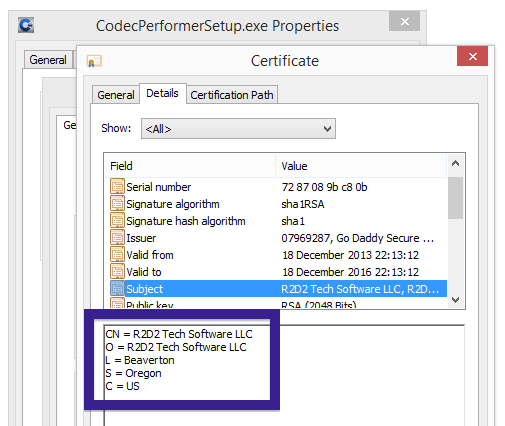Click the Signature hash algorithm field icon
This screenshot has width=505, height=426.
coord(117,220)
